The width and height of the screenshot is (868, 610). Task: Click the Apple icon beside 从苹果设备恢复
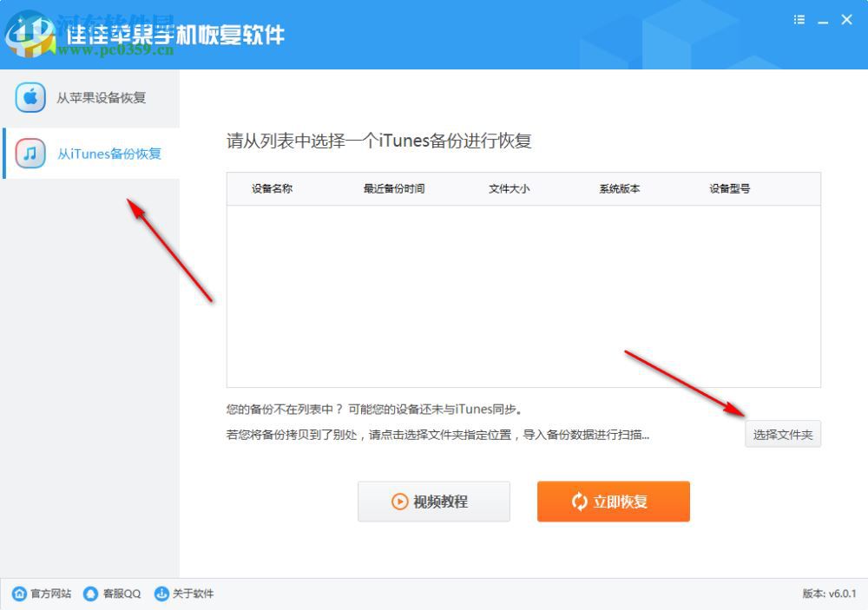30,98
